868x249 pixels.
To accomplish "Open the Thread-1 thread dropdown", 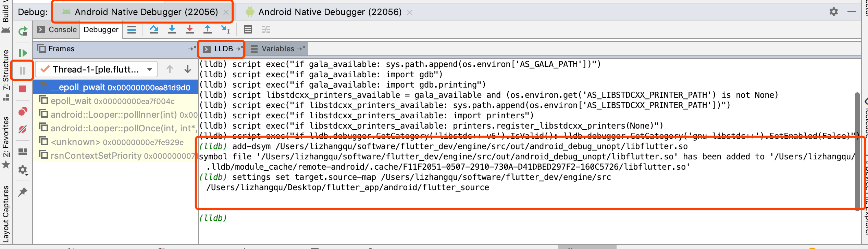I will (x=96, y=69).
